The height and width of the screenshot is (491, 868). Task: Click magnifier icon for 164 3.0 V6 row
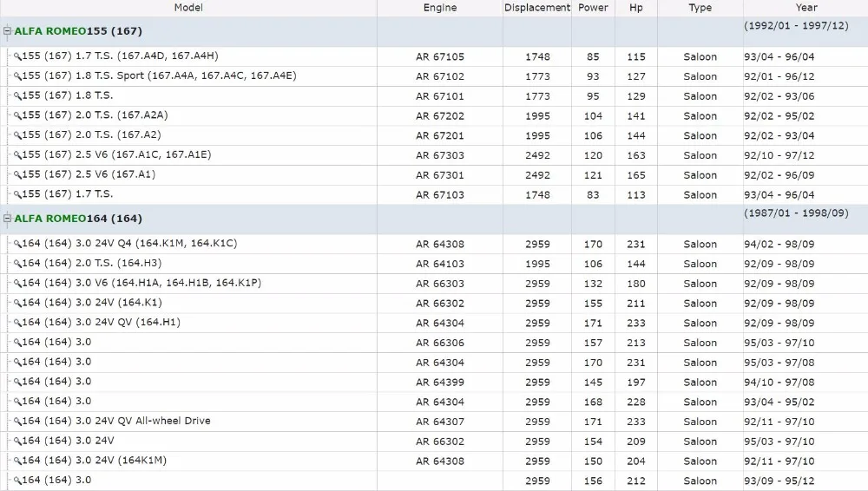pyautogui.click(x=17, y=284)
